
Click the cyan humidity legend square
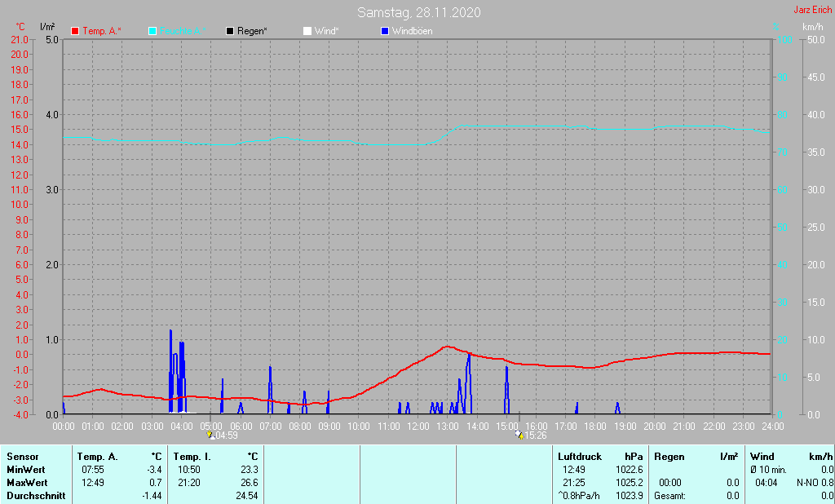[x=152, y=31]
